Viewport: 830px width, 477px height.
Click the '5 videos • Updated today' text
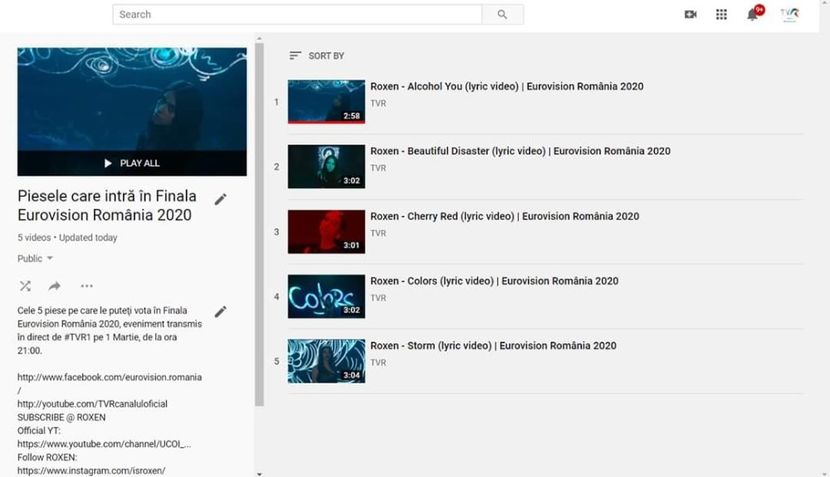(67, 238)
